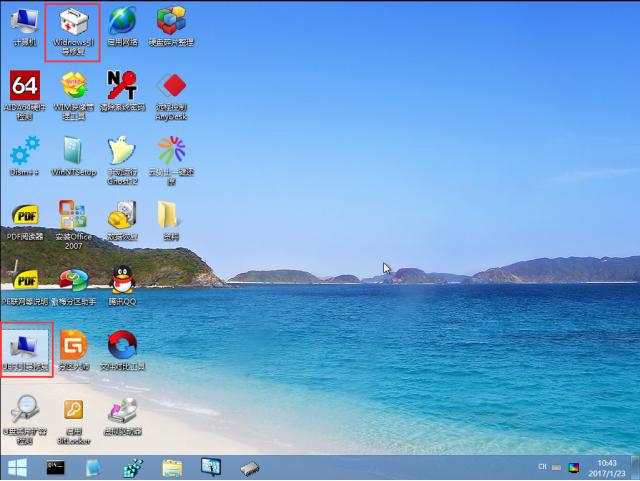The width and height of the screenshot is (640, 481).
Task: Launch the Dism++ blue gears icon
Action: pos(24,156)
